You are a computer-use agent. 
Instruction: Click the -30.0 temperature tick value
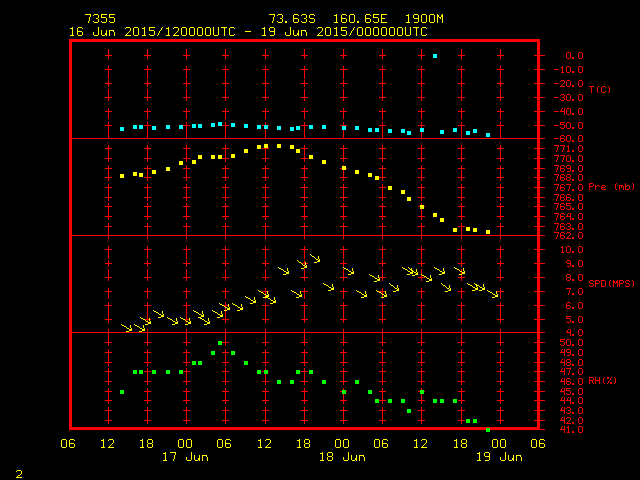point(569,98)
